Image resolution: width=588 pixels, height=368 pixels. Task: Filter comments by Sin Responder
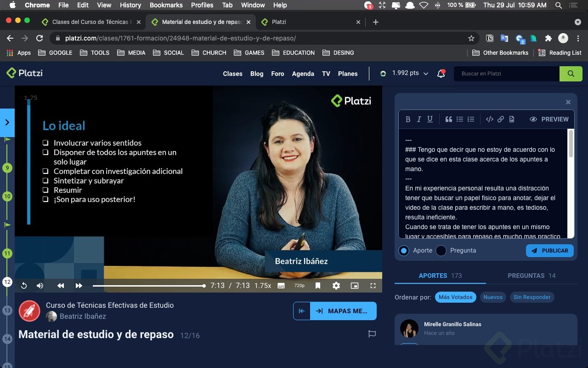[x=532, y=297]
